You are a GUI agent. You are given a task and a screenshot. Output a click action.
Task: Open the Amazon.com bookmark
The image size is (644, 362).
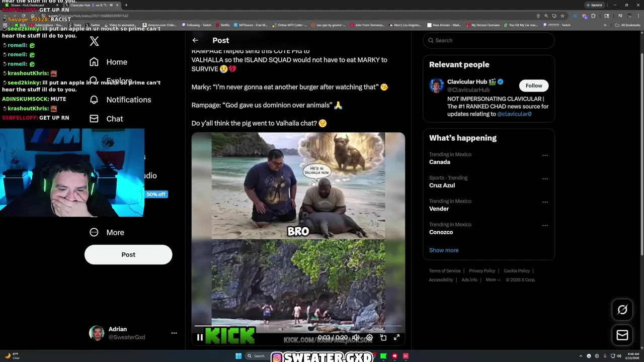[x=160, y=25]
